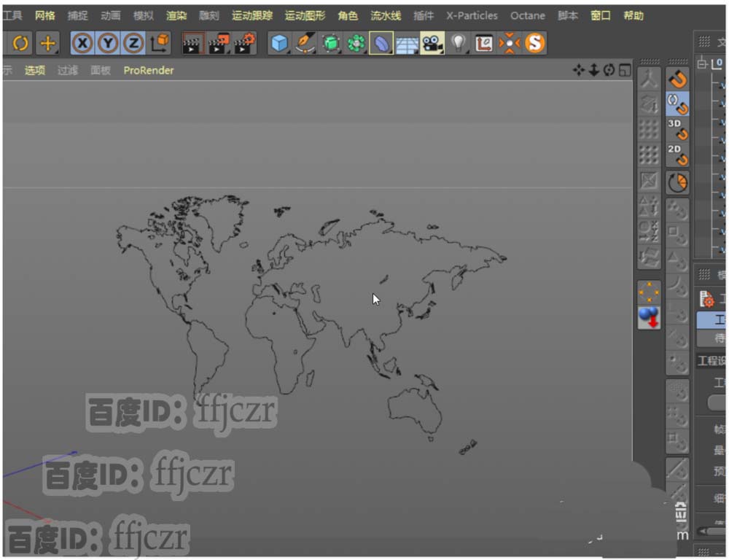The height and width of the screenshot is (560, 729).
Task: Toggle the X axis lock
Action: click(x=83, y=43)
